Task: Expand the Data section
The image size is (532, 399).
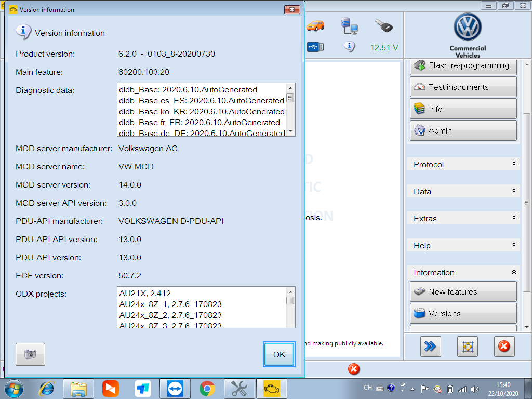Action: (463, 191)
